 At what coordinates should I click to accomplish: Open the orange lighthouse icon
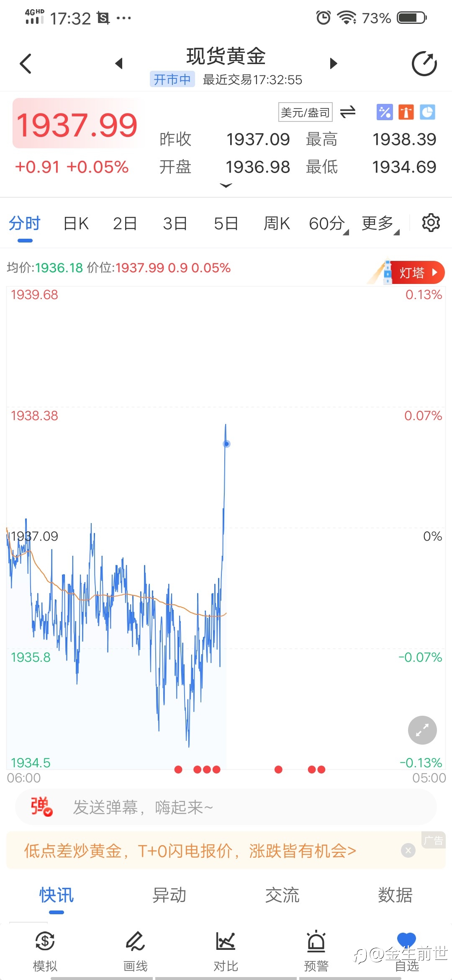tap(406, 112)
